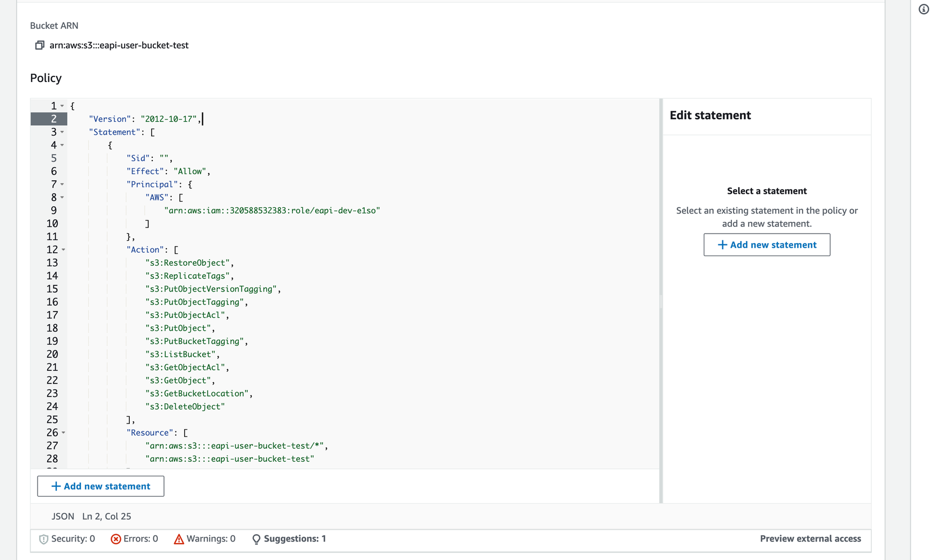Open Preview external access
The height and width of the screenshot is (560, 937).
click(x=810, y=539)
